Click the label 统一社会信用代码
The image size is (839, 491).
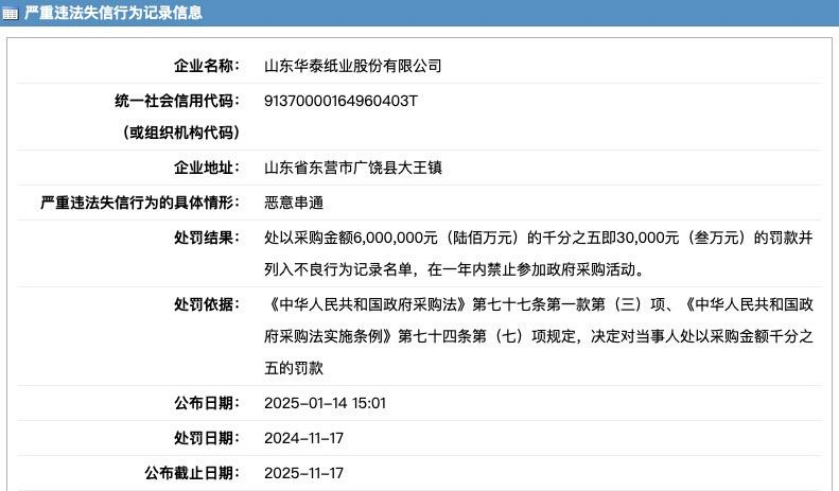pyautogui.click(x=177, y=101)
